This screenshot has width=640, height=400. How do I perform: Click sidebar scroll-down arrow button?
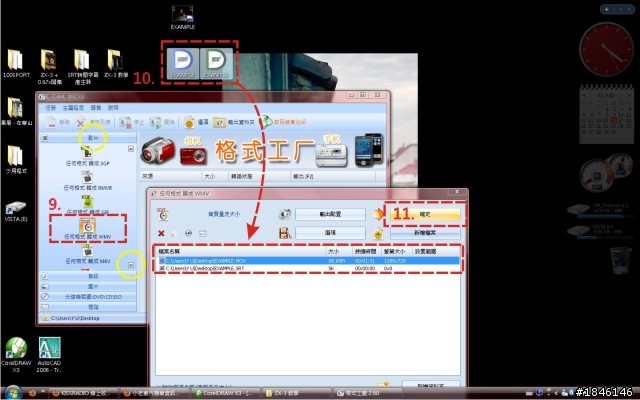point(131,265)
